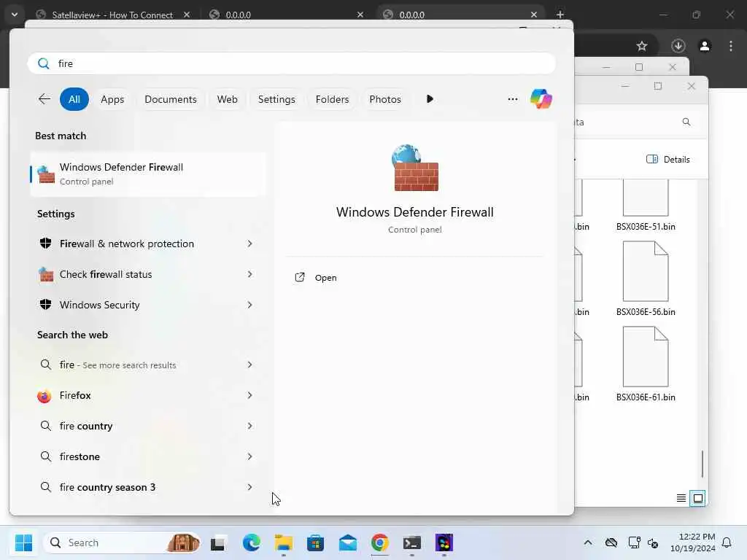
Task: Open Mail app from taskbar
Action: 348,542
